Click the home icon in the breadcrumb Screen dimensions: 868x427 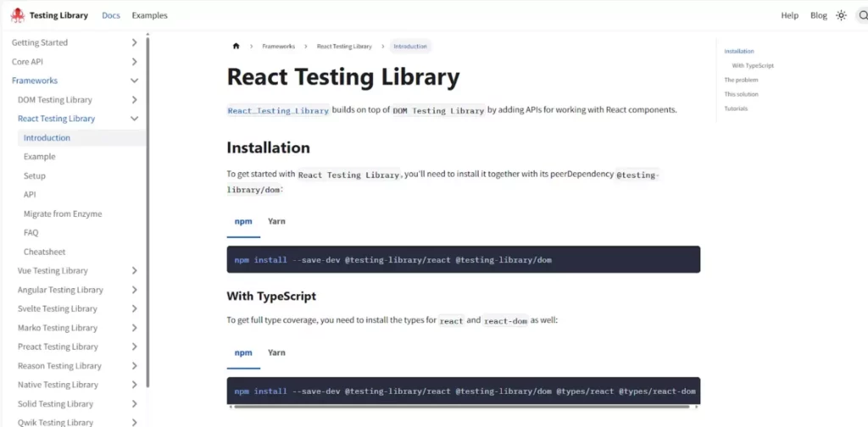coord(236,47)
